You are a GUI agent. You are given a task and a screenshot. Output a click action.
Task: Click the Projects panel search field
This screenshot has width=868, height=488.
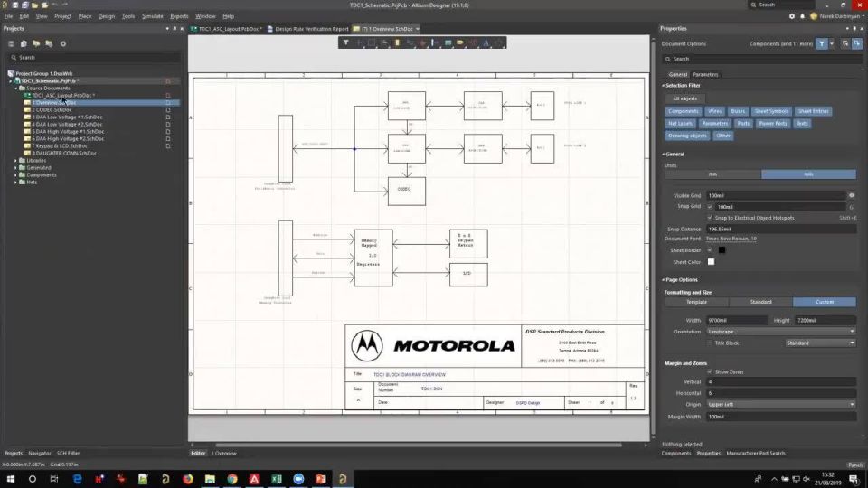[x=94, y=57]
